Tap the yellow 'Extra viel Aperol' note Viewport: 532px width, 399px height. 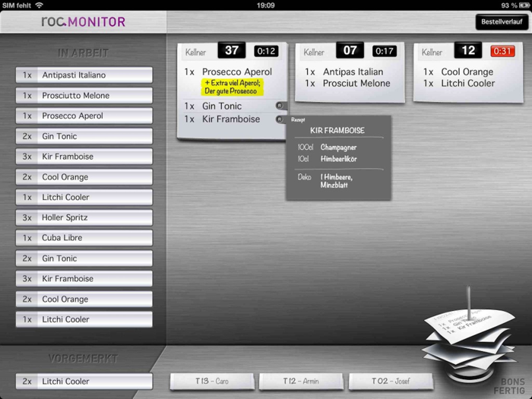(233, 87)
